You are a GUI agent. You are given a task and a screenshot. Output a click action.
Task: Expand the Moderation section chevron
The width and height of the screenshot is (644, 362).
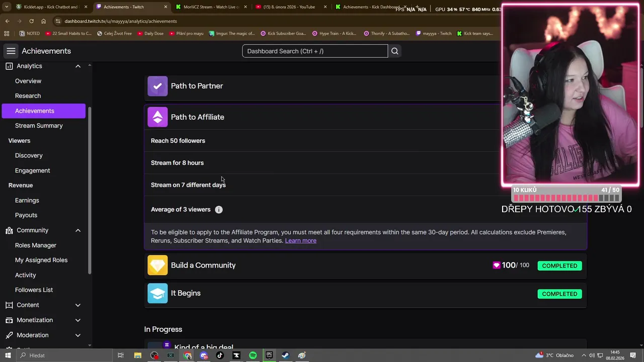coord(78,335)
